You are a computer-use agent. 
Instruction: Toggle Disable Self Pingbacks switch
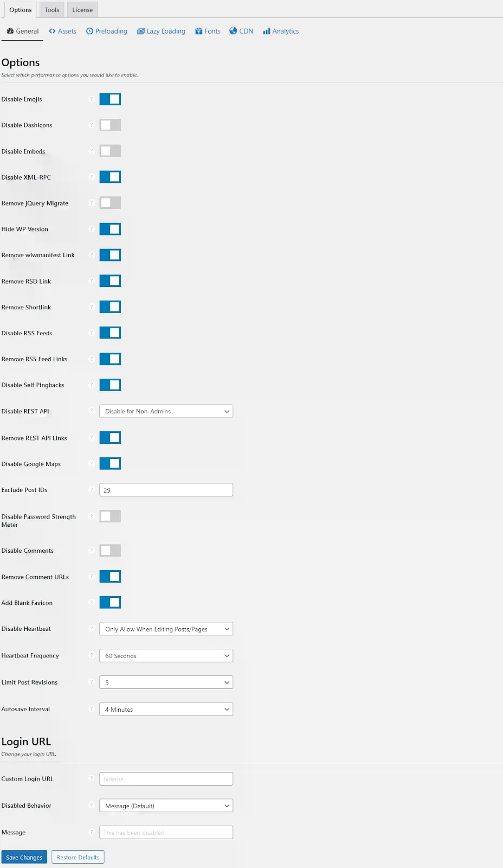(110, 385)
